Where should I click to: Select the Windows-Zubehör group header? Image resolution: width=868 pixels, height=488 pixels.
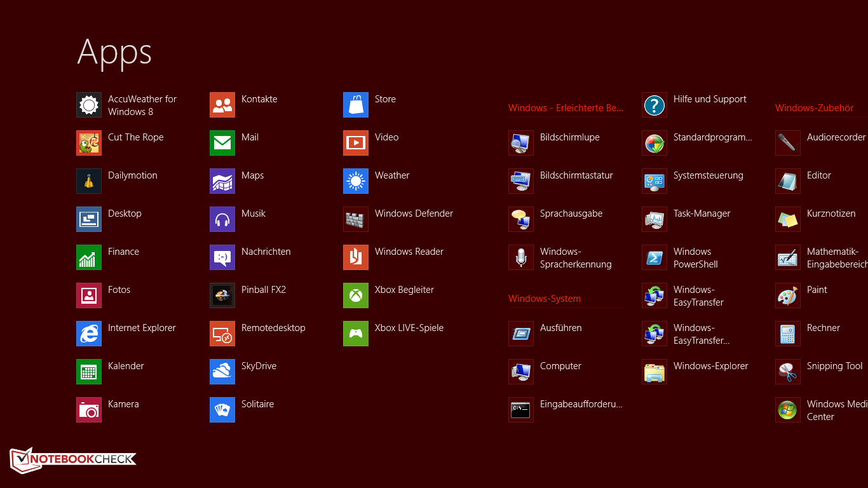point(814,108)
